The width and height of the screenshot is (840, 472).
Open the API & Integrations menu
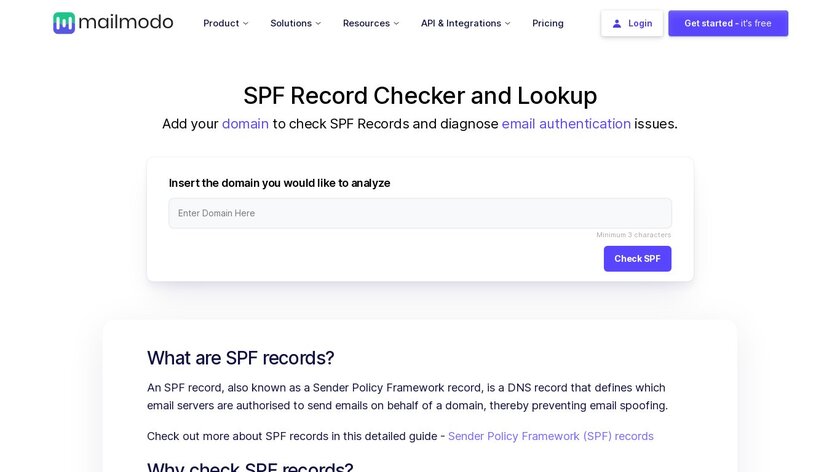pos(466,23)
